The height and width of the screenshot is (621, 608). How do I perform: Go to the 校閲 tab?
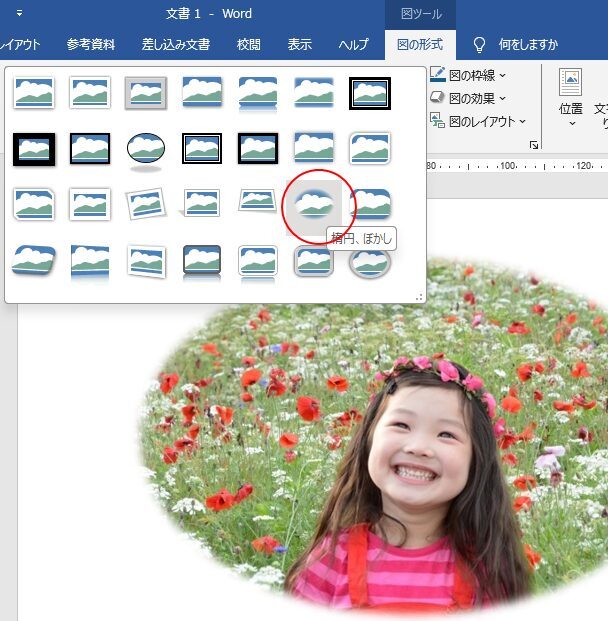click(x=249, y=44)
